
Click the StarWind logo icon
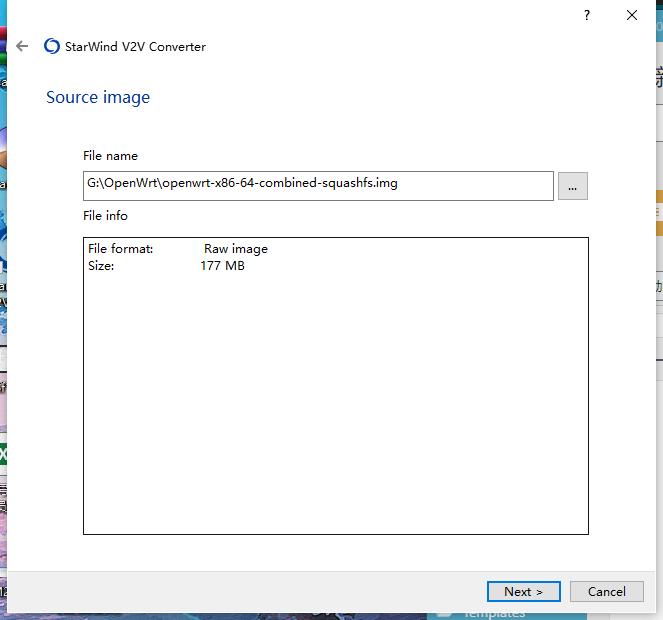(x=52, y=46)
